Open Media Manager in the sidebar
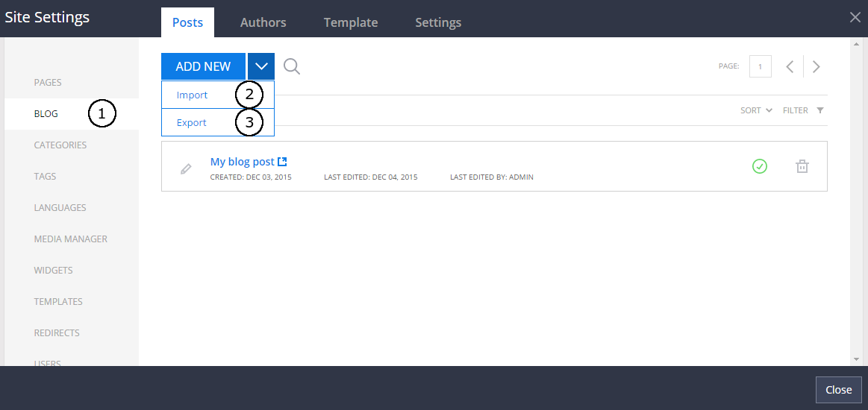 click(71, 239)
